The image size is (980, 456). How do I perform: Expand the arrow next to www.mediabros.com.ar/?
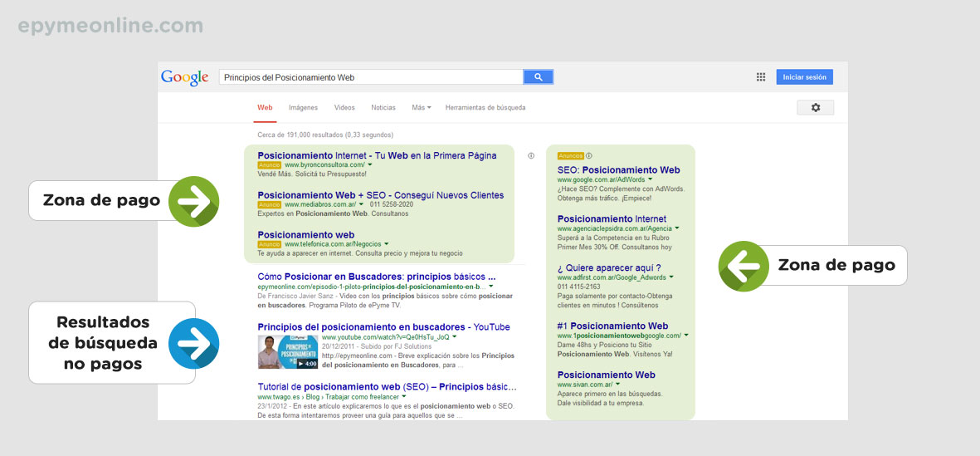coord(361,204)
